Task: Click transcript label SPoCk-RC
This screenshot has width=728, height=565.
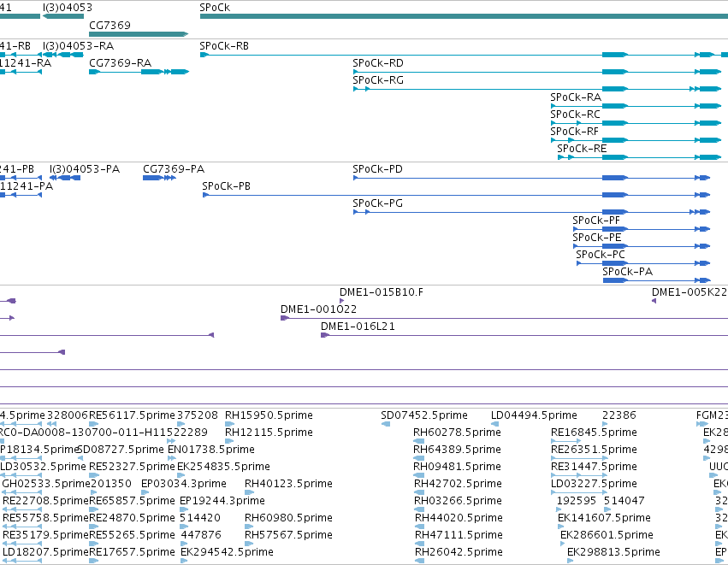Action: point(575,115)
